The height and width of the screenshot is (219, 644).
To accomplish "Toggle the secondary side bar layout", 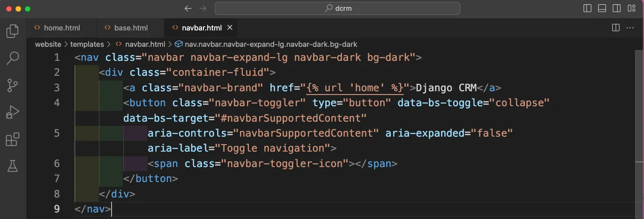I will click(x=617, y=8).
